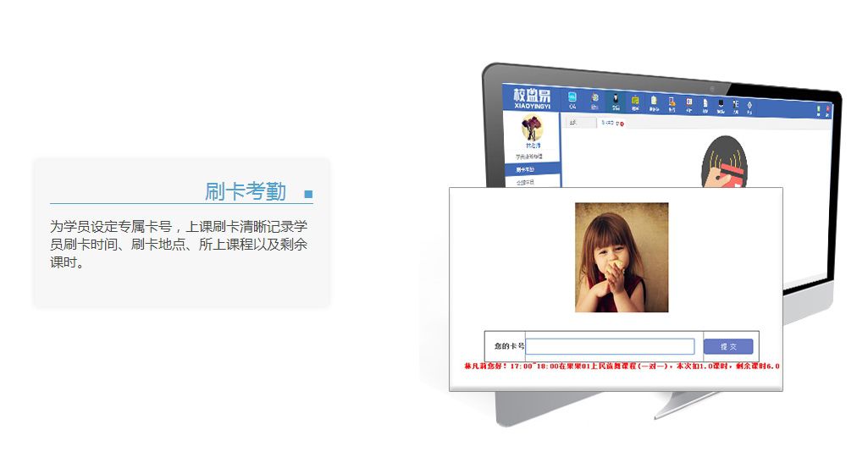Click the yellow-green clipboard toolbar icon
This screenshot has height=463, width=868.
pyautogui.click(x=653, y=102)
